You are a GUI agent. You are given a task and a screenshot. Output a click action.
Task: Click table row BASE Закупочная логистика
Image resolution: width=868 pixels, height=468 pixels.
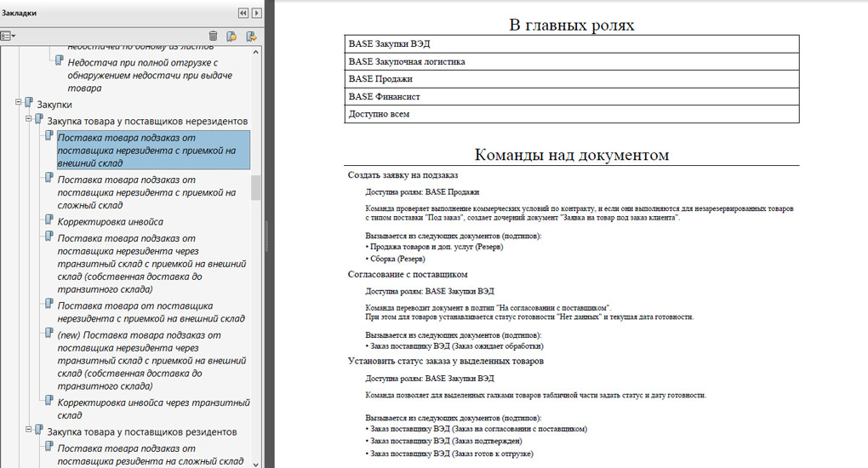(x=571, y=61)
